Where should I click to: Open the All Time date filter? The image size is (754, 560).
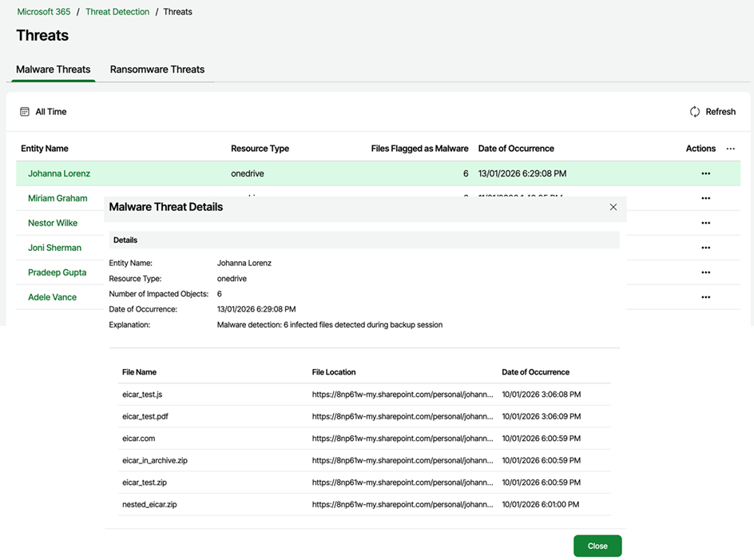50,112
